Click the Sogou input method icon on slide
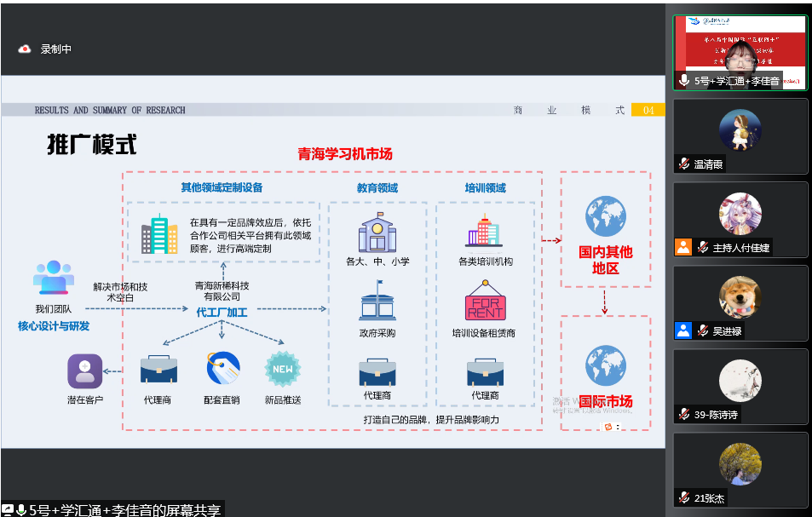 coord(608,426)
